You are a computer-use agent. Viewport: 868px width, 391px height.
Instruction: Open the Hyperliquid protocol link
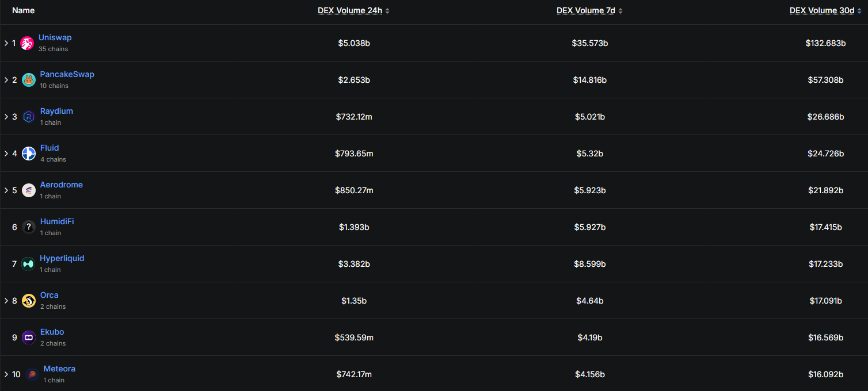[62, 258]
